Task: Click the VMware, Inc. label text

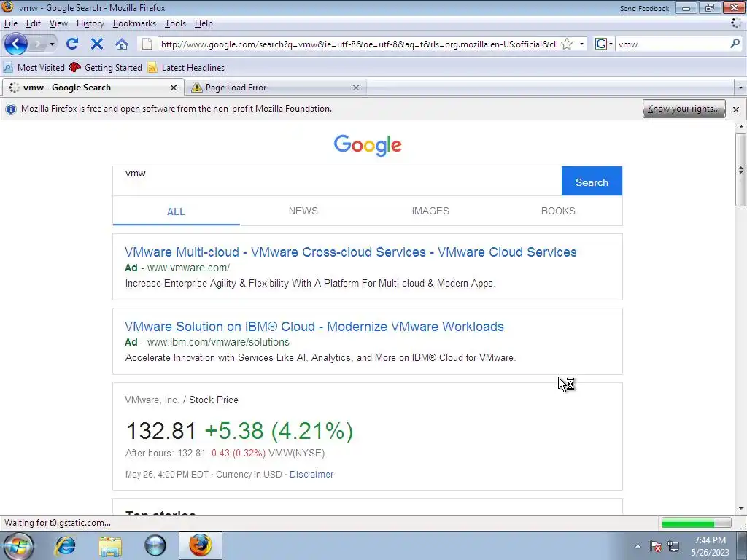Action: [152, 400]
